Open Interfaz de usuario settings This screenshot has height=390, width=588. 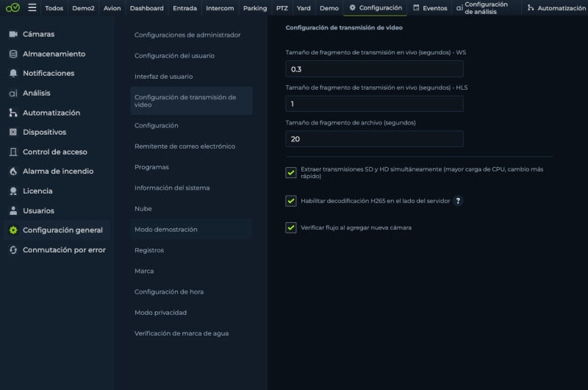(191, 77)
